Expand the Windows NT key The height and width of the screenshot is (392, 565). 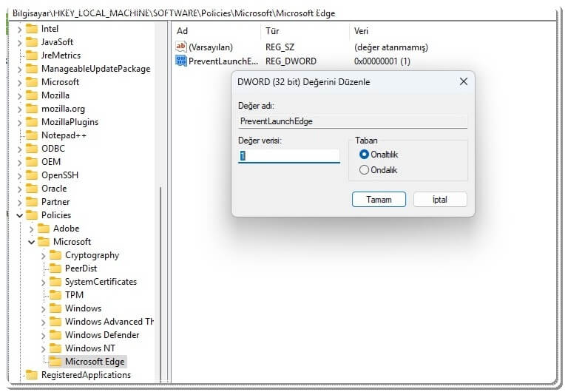click(x=43, y=349)
